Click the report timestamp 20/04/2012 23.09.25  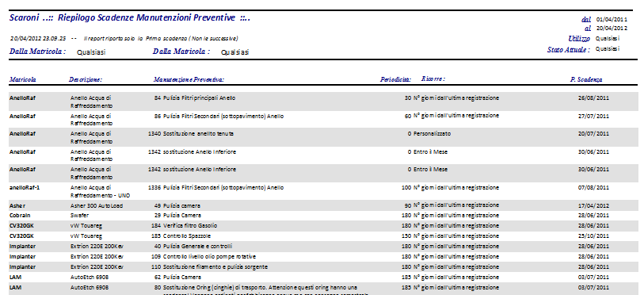pyautogui.click(x=38, y=38)
